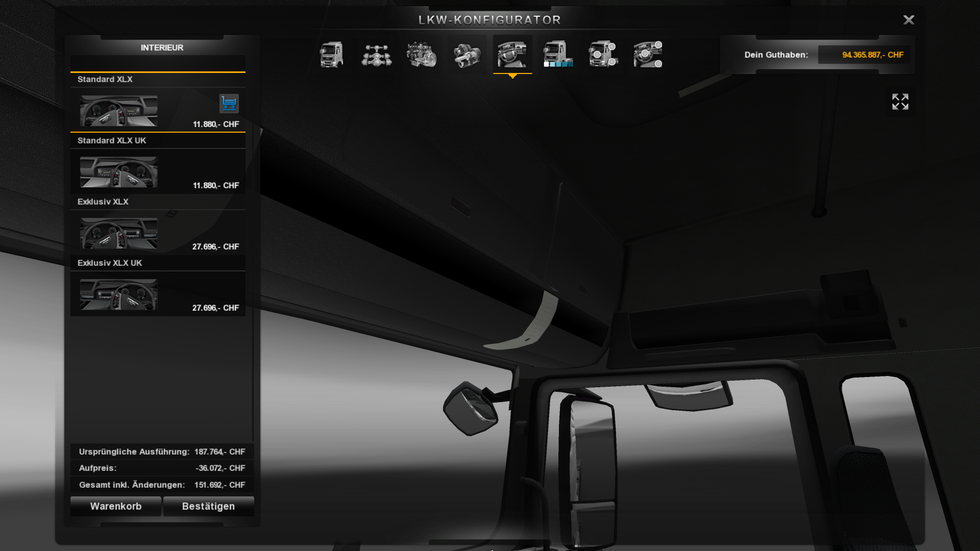This screenshot has height=551, width=980.
Task: Click the 11.880,- CHF price under Standard XLX
Action: (216, 124)
